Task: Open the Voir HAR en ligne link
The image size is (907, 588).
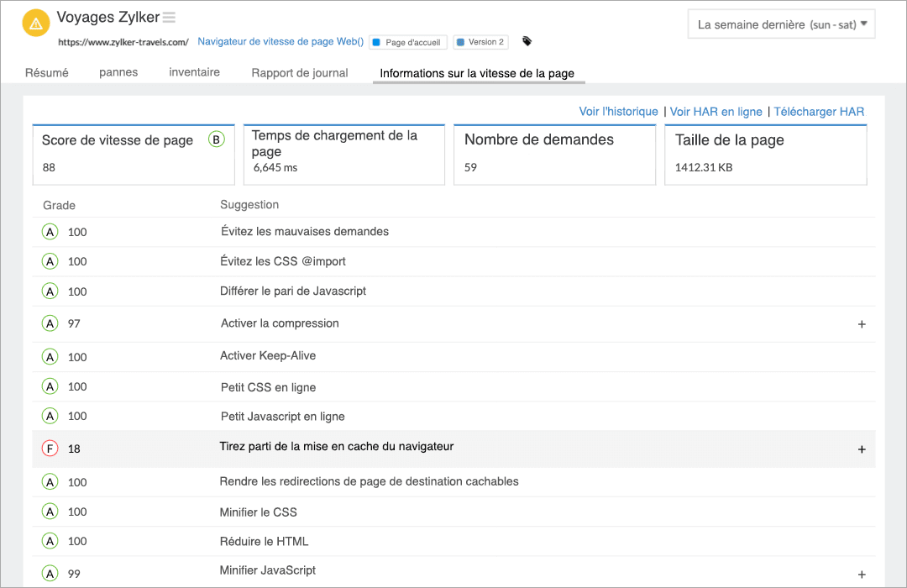Action: pos(716,112)
